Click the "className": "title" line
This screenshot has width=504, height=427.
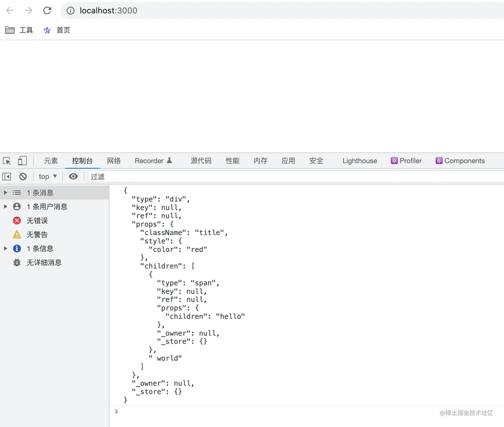point(184,232)
